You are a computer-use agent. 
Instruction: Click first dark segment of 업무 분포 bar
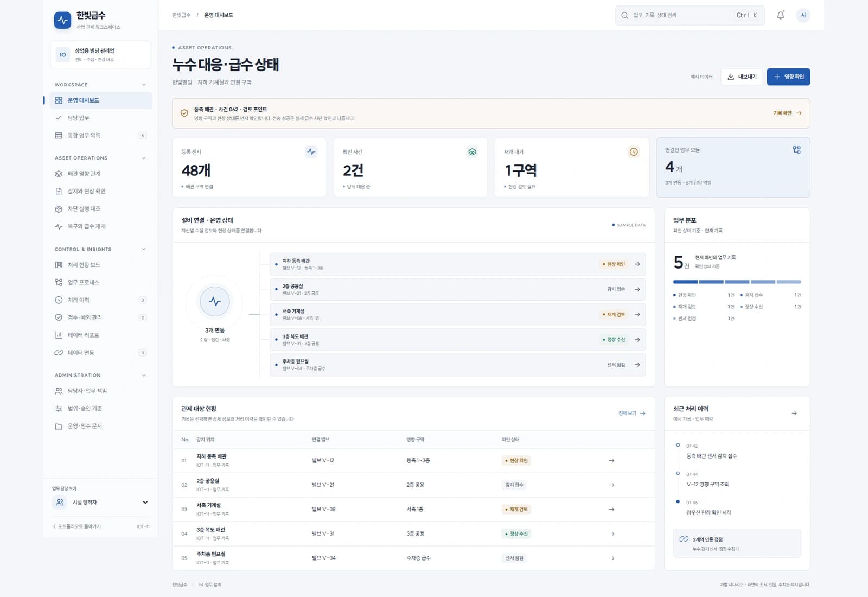pos(685,282)
